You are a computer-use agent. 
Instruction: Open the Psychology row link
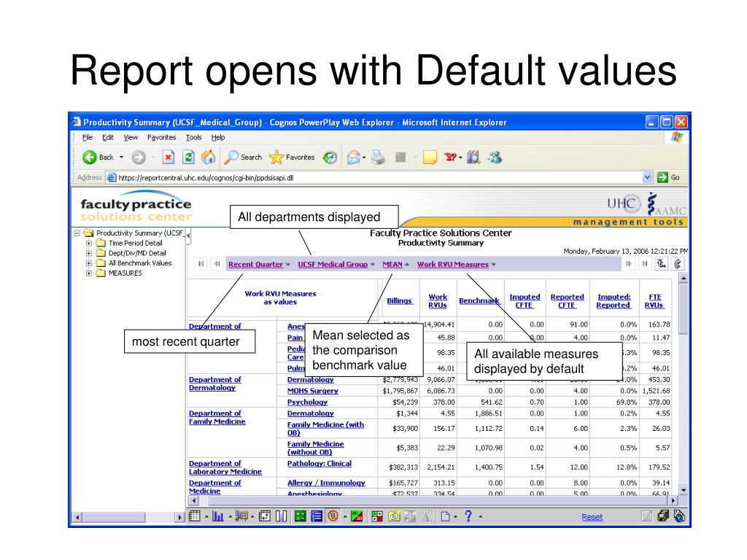tap(307, 402)
